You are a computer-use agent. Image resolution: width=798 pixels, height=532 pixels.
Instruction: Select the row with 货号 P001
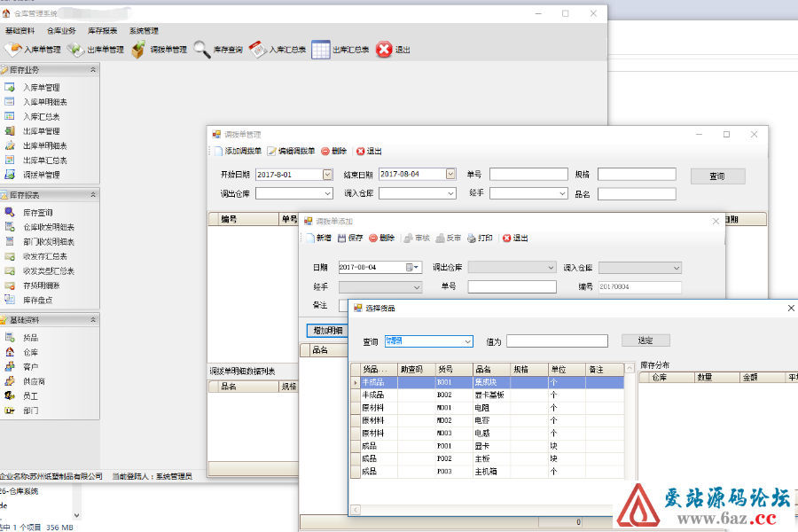(x=488, y=446)
